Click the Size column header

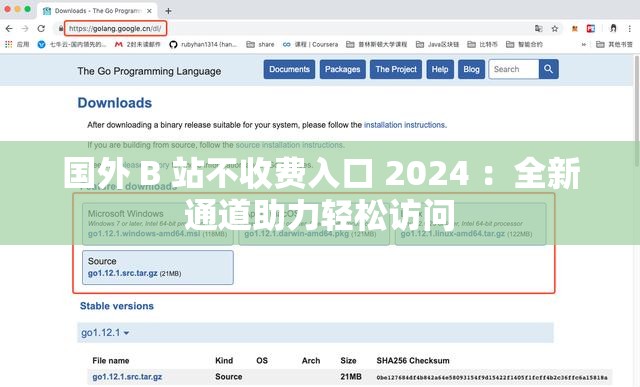click(348, 360)
